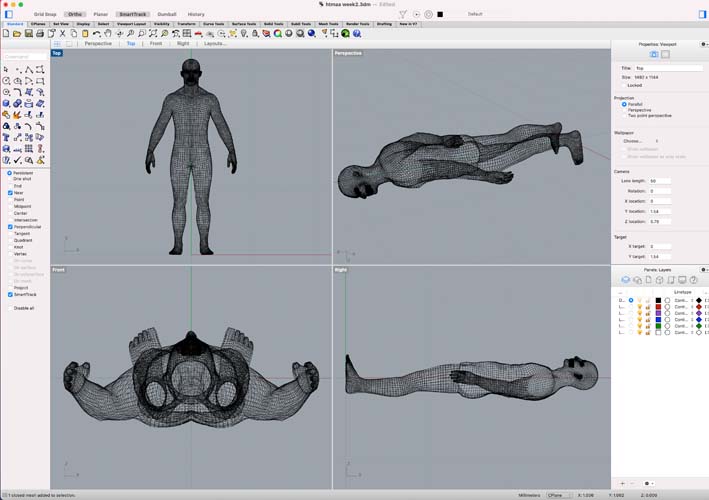The width and height of the screenshot is (709, 500).
Task: Toggle the left sidebar panel icon
Action: click(x=9, y=14)
